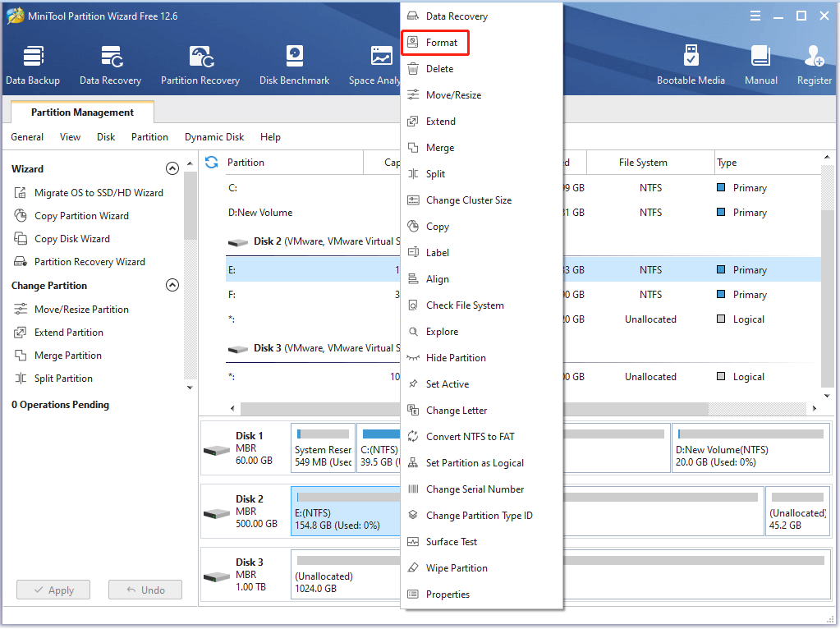Screen dimensions: 840x629
Task: Launch Migrate OS to SSD/HD Wizard
Action: (x=89, y=192)
